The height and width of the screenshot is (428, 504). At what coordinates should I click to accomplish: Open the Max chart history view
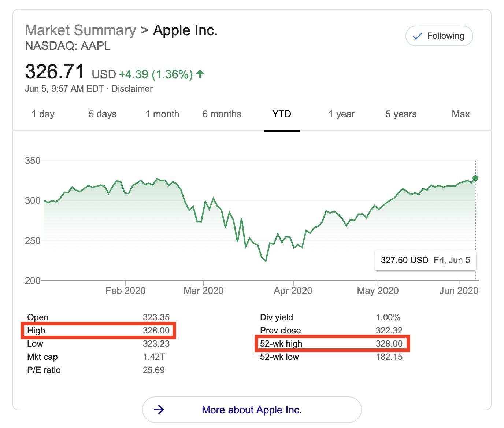pyautogui.click(x=460, y=114)
